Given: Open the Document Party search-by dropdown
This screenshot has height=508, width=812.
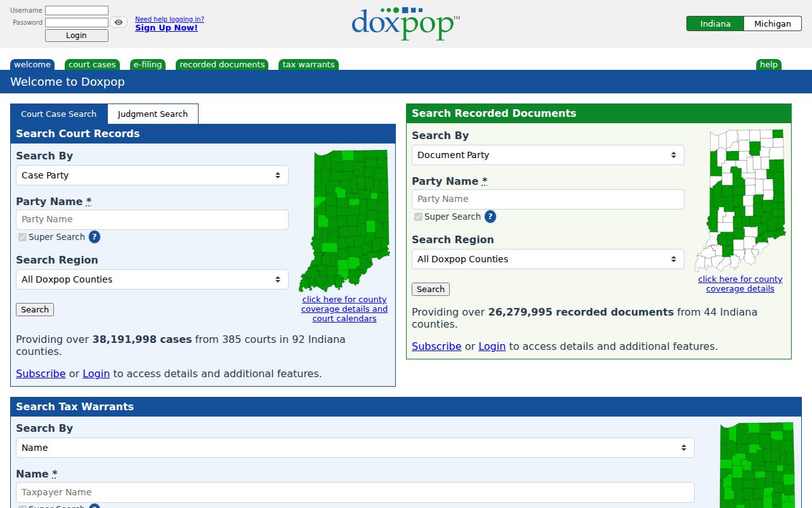Looking at the screenshot, I should pyautogui.click(x=548, y=155).
